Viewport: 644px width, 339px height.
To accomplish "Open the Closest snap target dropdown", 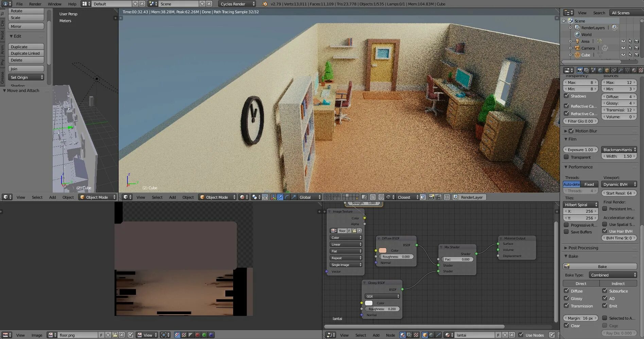I will click(x=407, y=197).
